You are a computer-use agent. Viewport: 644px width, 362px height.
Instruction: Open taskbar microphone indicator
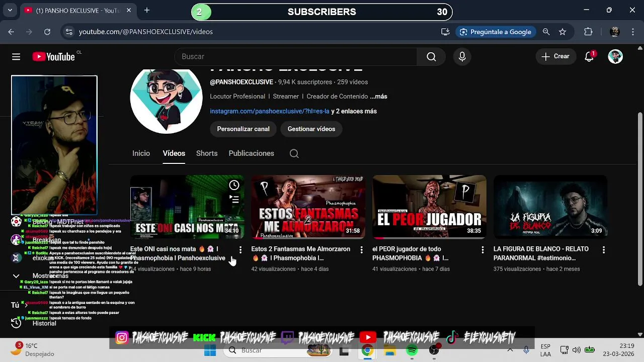(x=526, y=350)
